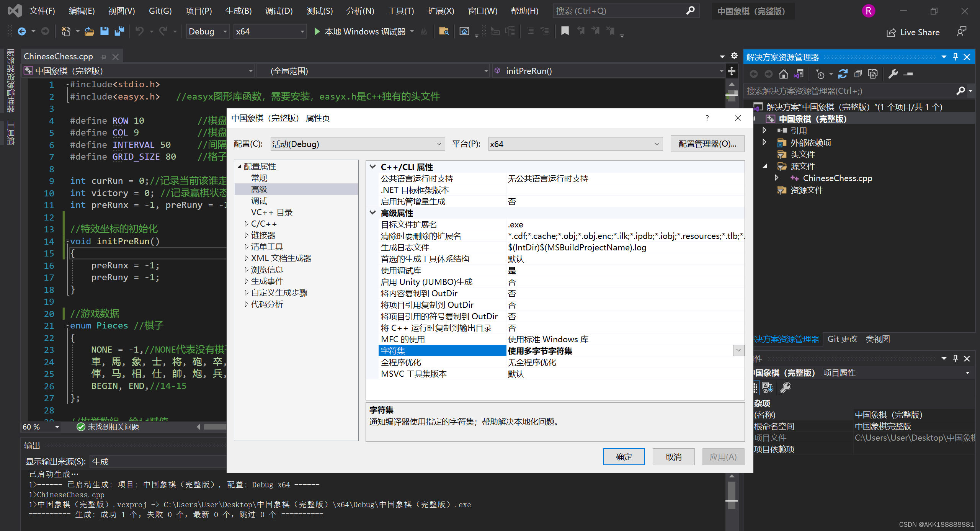
Task: Click the switch views icon in Solution Explorer
Action: point(799,74)
